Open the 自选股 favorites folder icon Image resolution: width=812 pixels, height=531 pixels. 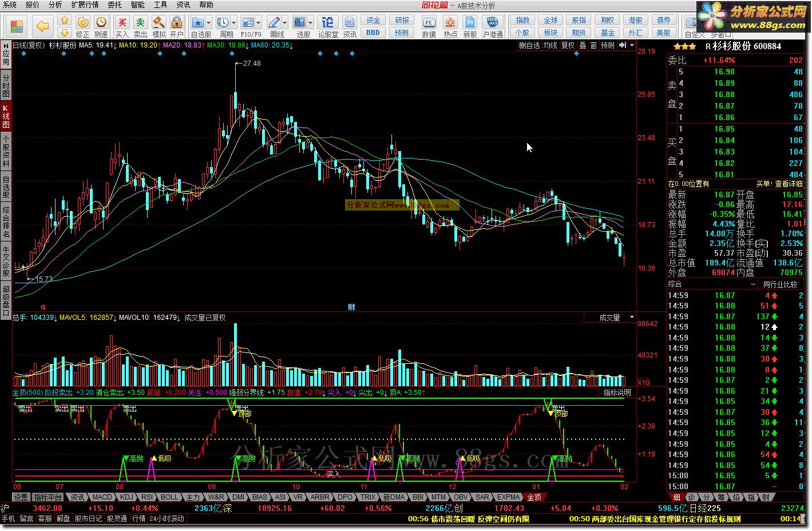pos(198,22)
